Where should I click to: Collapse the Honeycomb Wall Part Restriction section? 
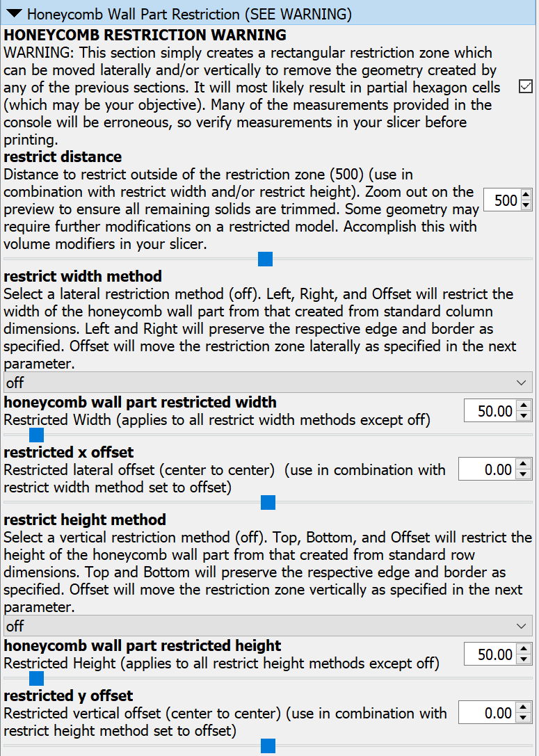(x=14, y=13)
